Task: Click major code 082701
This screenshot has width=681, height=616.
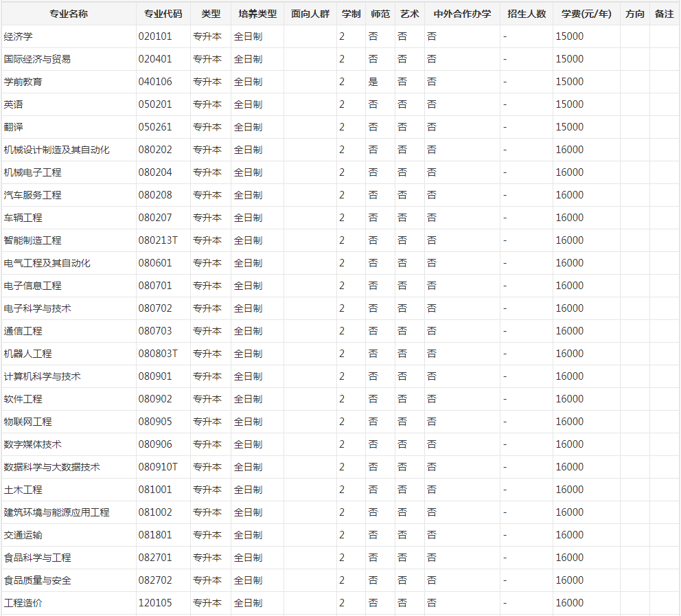Action: 155,558
